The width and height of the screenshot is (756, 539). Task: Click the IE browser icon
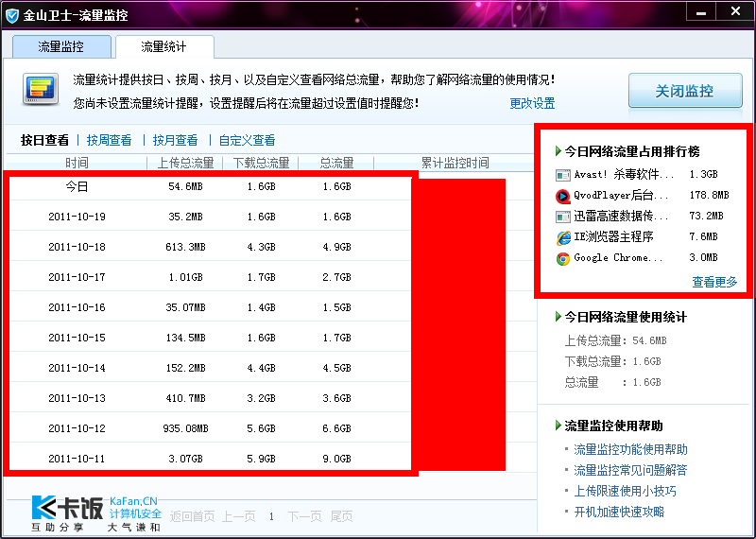coord(562,237)
